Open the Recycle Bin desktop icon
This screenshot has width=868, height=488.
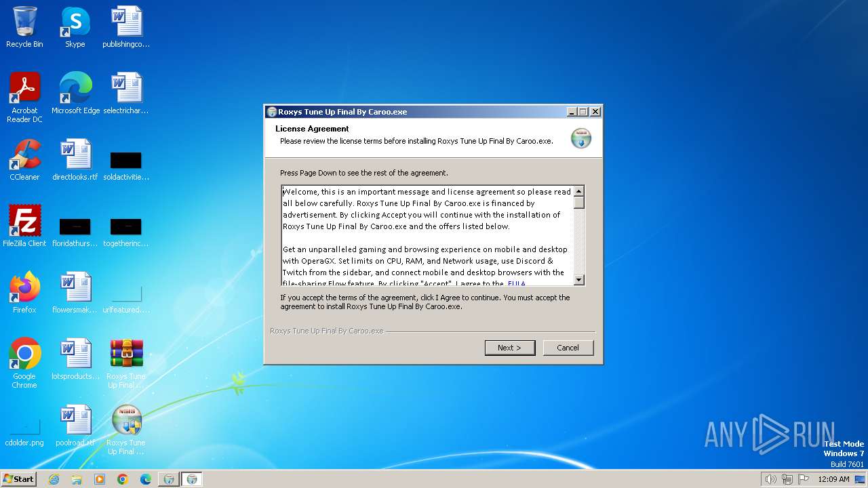24,27
